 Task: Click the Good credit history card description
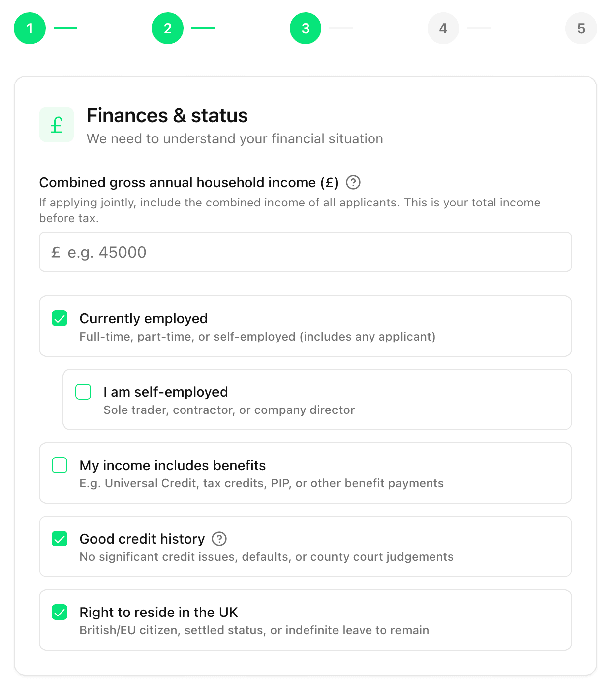pos(266,557)
